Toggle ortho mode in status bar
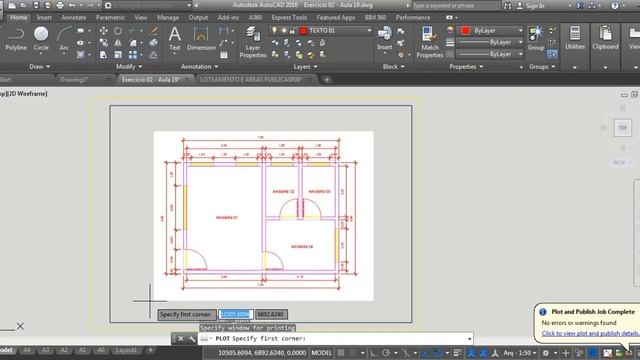 tap(373, 353)
